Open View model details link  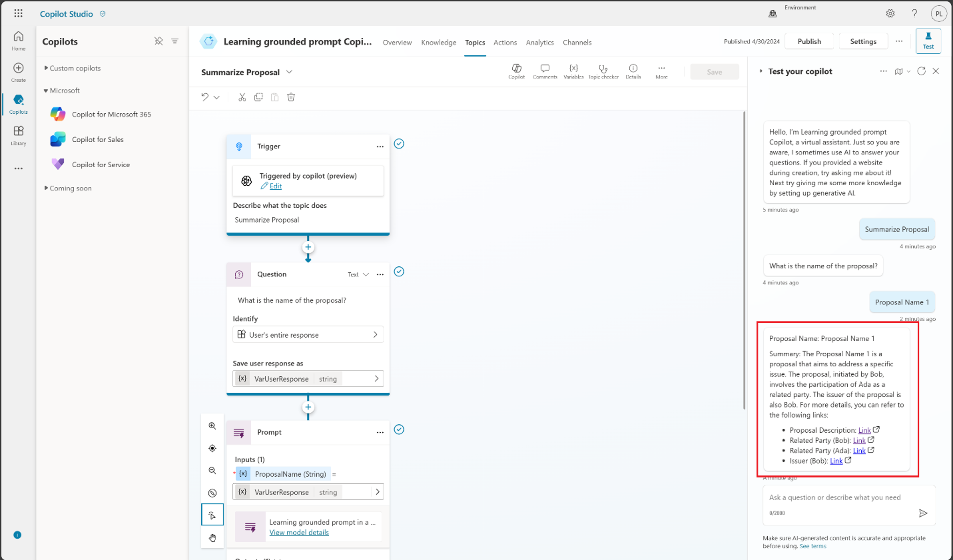click(x=299, y=533)
